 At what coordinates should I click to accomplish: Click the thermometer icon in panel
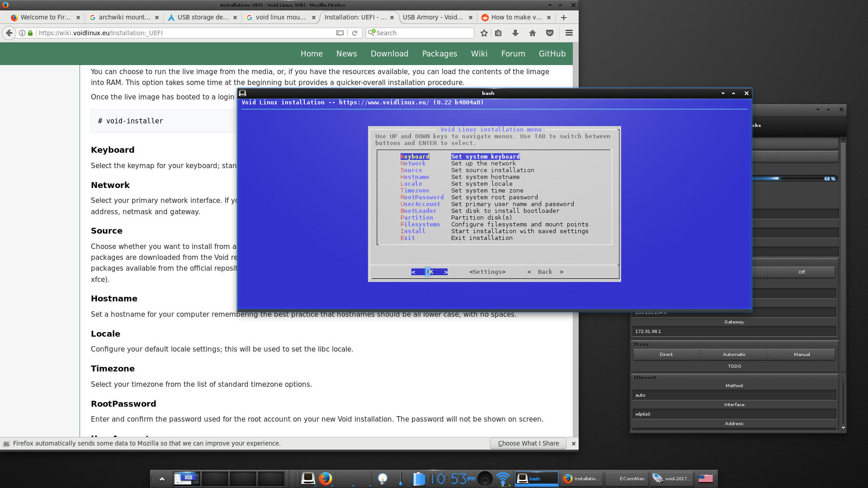401,479
